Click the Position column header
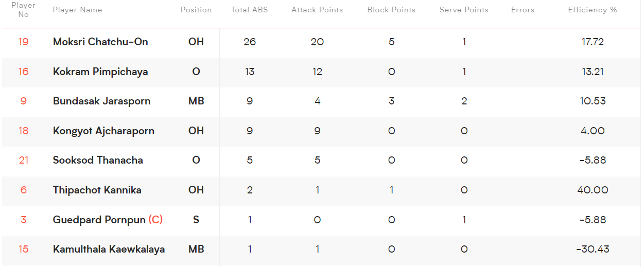644x267 pixels. [196, 10]
